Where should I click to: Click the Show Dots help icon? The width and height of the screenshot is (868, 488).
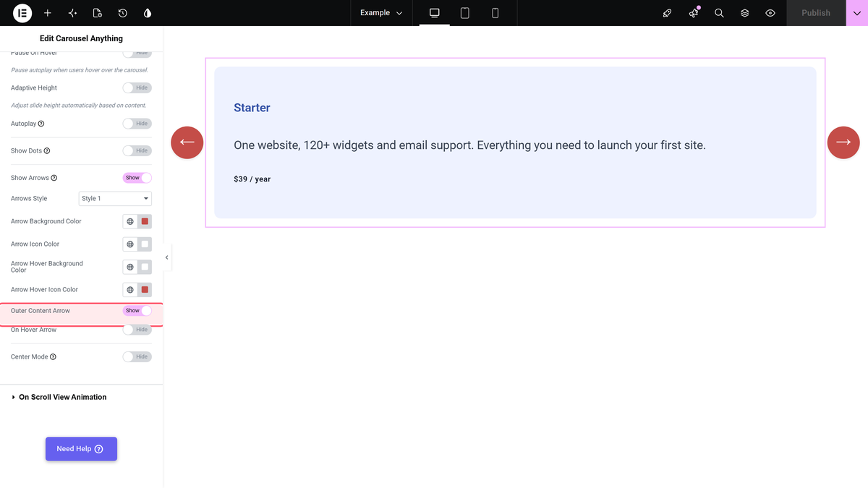(x=47, y=151)
